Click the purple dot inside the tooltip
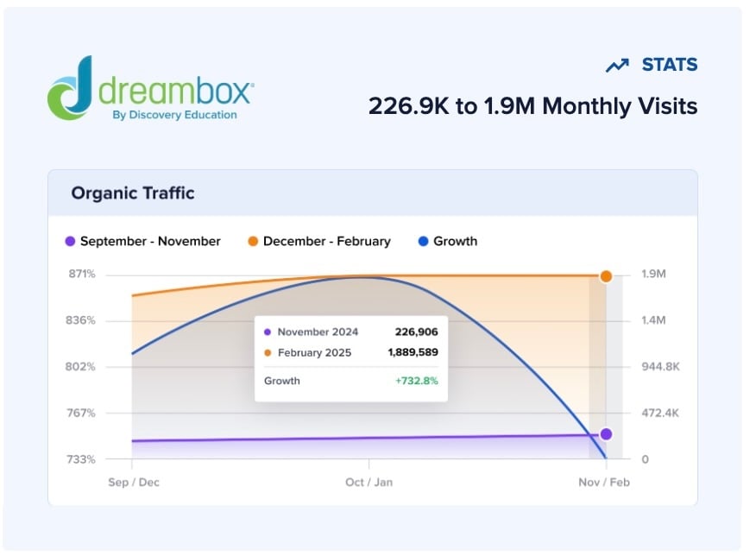The image size is (756, 556). point(268,332)
